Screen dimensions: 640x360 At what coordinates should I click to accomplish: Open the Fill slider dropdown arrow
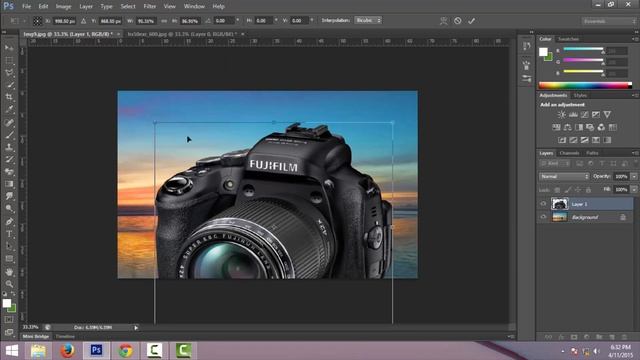(634, 190)
